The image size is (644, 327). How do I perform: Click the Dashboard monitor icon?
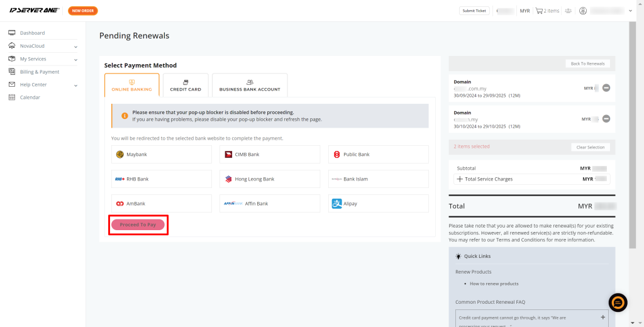12,33
